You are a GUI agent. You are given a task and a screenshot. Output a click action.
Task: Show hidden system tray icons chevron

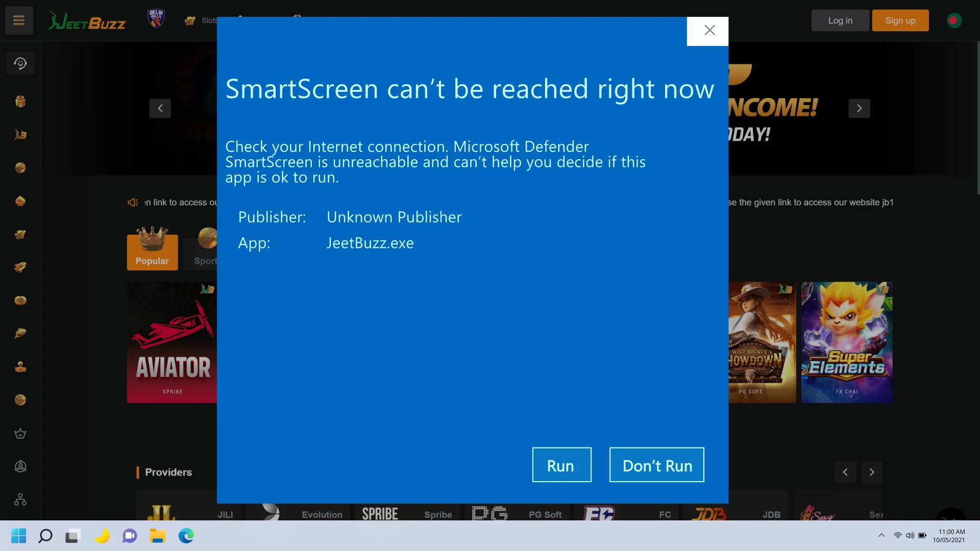(x=881, y=535)
